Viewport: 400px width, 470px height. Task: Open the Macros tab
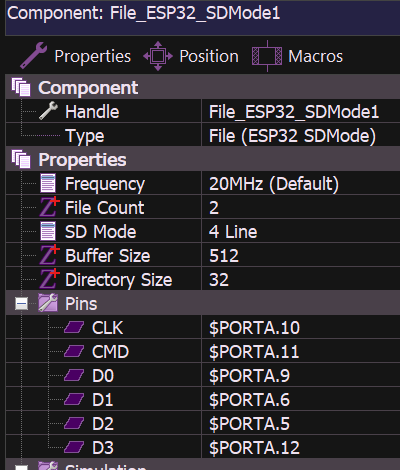tap(297, 56)
